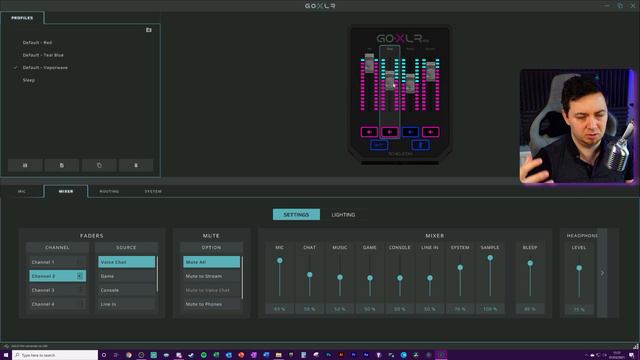The image size is (640, 360).
Task: Open the green Spotify icon in taskbar
Action: point(203,355)
